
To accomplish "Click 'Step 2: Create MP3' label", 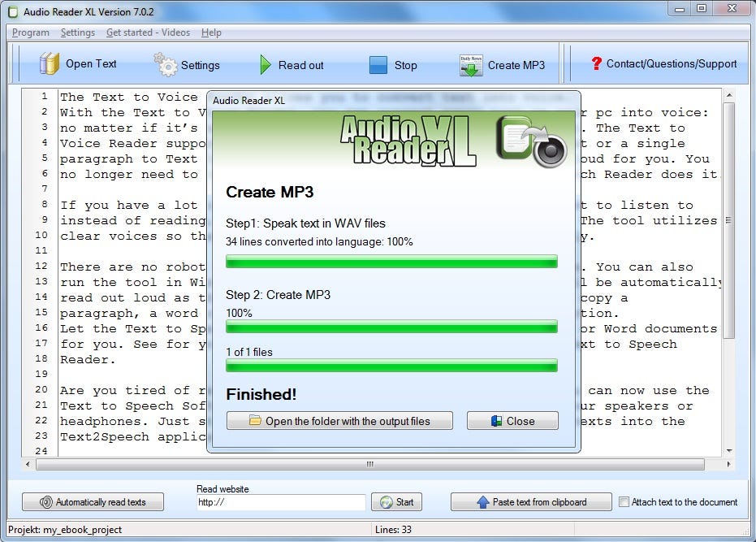I will pos(279,295).
